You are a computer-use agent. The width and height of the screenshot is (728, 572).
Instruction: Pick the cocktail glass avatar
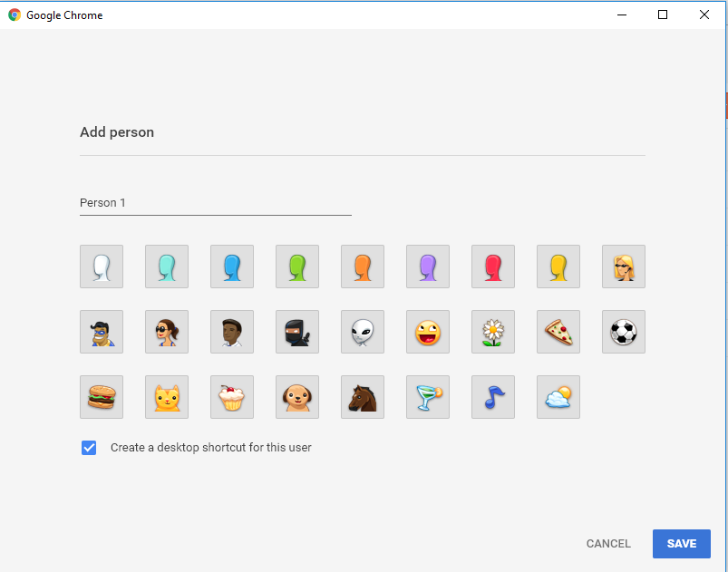[x=428, y=397]
